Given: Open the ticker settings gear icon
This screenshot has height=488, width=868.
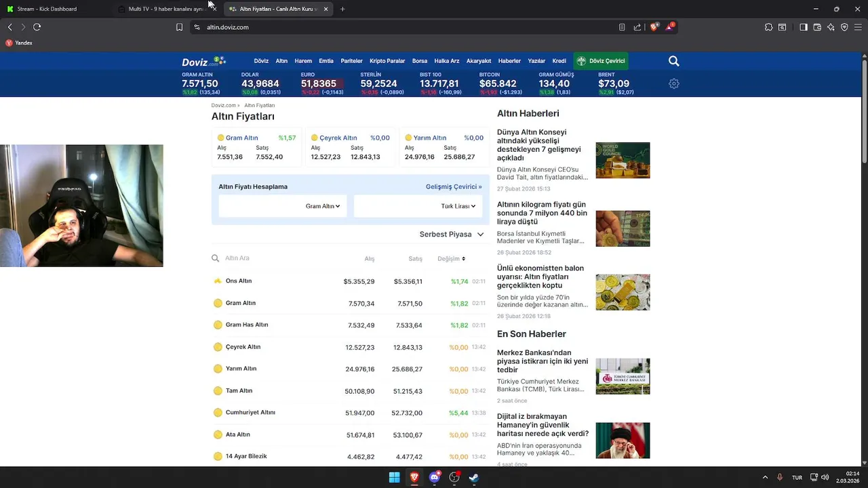Looking at the screenshot, I should [x=673, y=84].
